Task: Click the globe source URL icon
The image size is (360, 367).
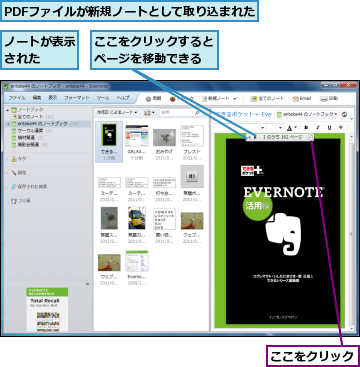Action: tap(344, 114)
